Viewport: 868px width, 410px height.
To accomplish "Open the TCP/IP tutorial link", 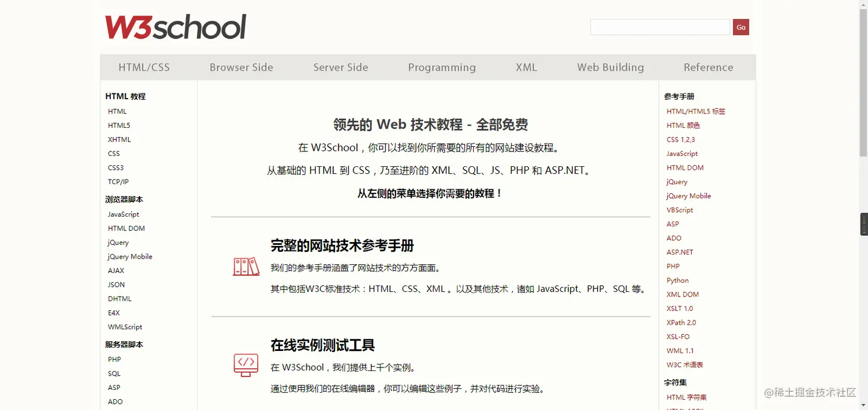I will [x=118, y=182].
